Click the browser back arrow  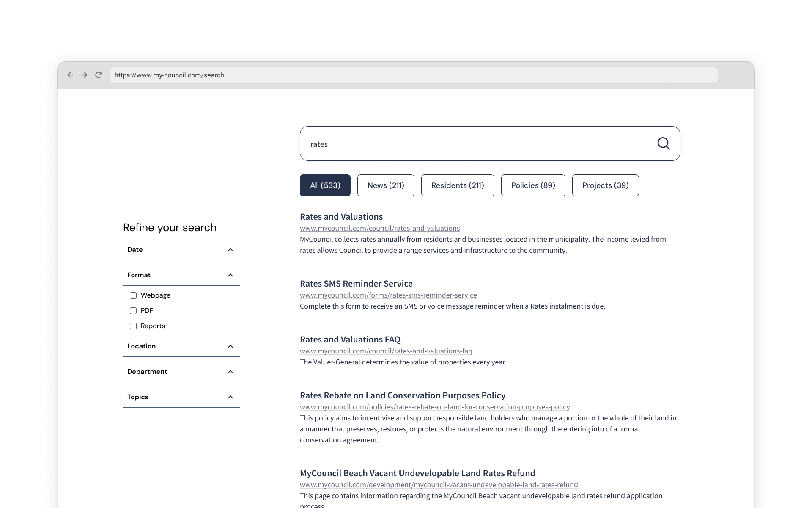[x=70, y=75]
